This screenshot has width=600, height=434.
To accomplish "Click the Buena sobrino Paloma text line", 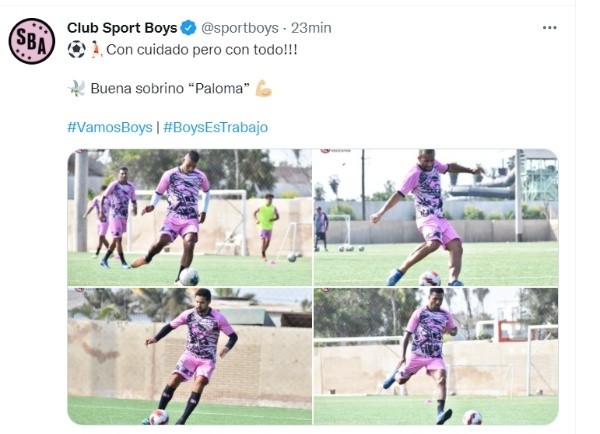I will pos(170,88).
